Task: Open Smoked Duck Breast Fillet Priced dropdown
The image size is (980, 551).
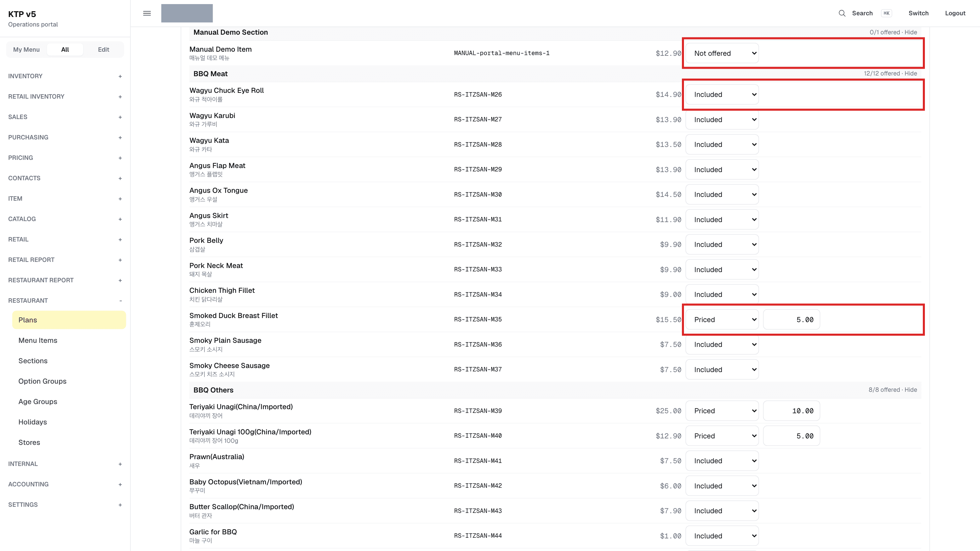Action: 722,319
